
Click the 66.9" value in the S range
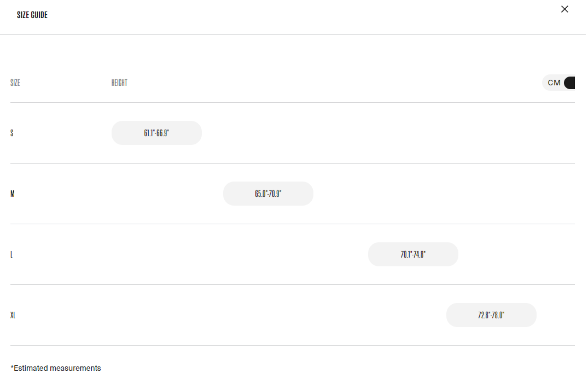tap(163, 133)
